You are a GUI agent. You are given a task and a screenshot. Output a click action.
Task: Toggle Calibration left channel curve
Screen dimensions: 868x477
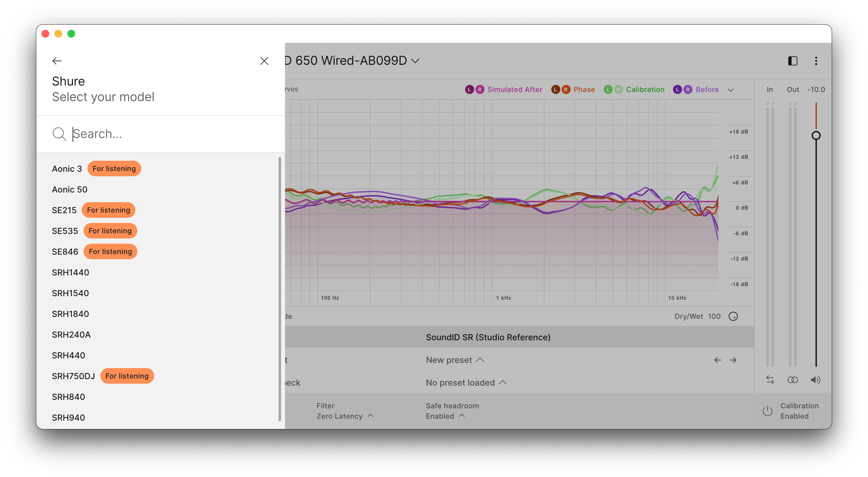608,90
